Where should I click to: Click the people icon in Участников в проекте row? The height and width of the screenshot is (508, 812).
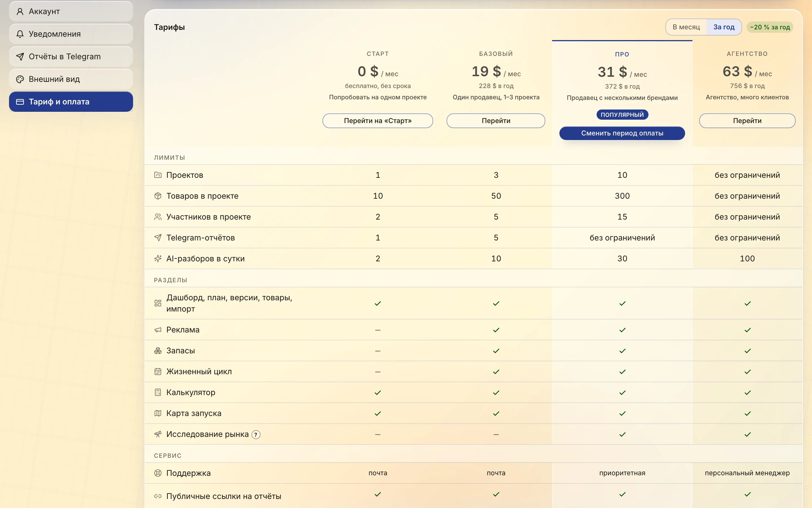pos(158,217)
